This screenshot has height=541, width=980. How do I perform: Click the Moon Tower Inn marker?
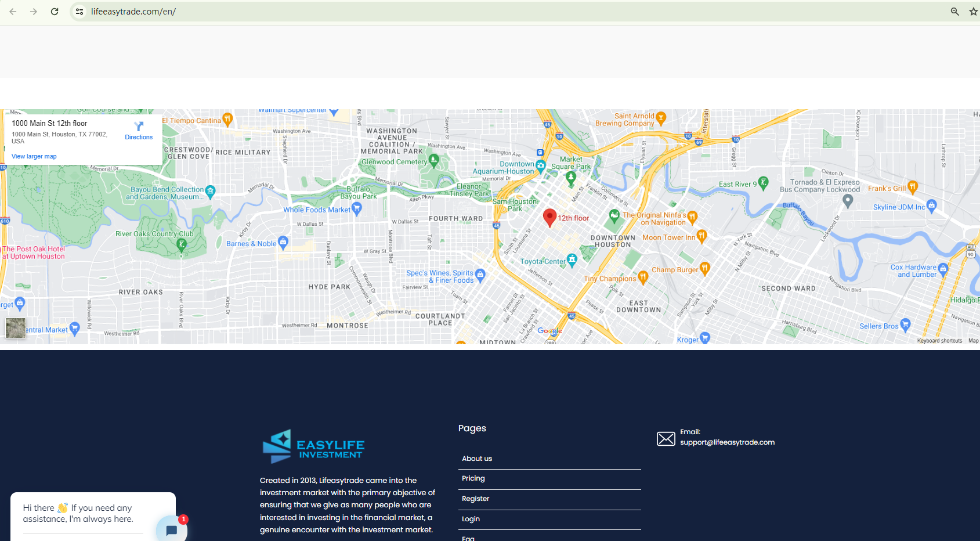(x=701, y=236)
